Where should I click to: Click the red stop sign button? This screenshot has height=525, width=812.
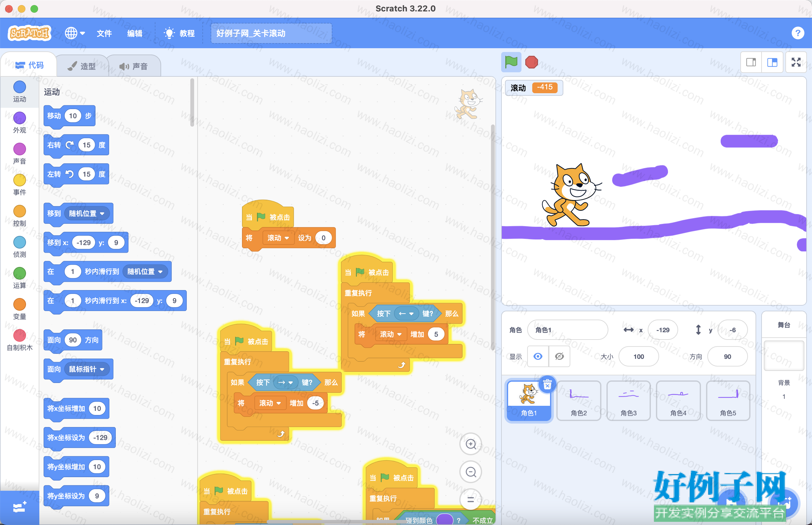531,62
